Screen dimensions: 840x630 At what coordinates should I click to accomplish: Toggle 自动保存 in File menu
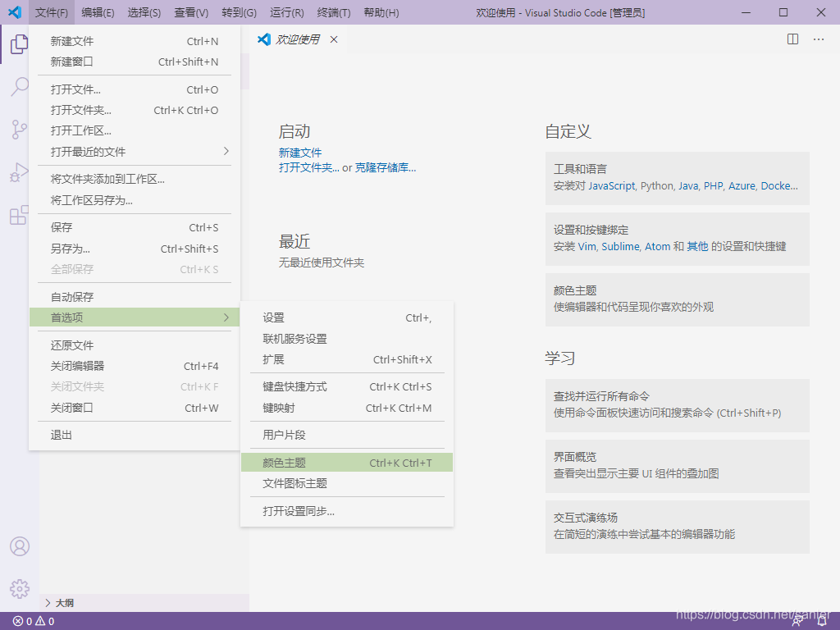tap(135, 297)
